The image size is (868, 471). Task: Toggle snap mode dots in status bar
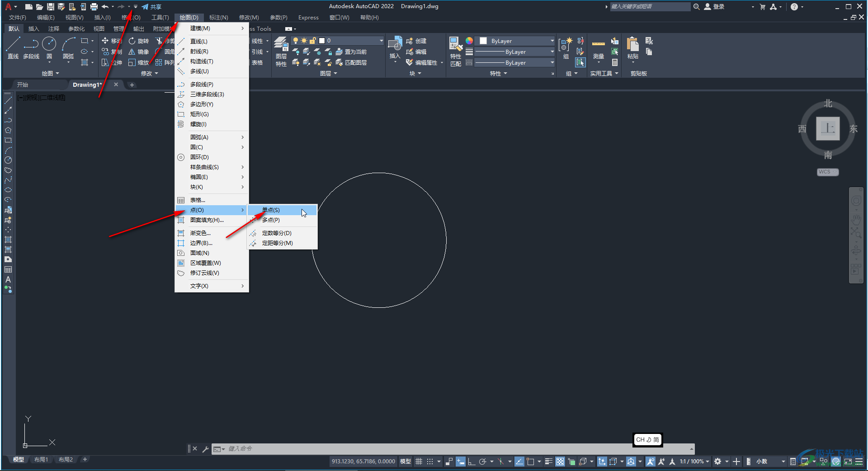coord(430,462)
